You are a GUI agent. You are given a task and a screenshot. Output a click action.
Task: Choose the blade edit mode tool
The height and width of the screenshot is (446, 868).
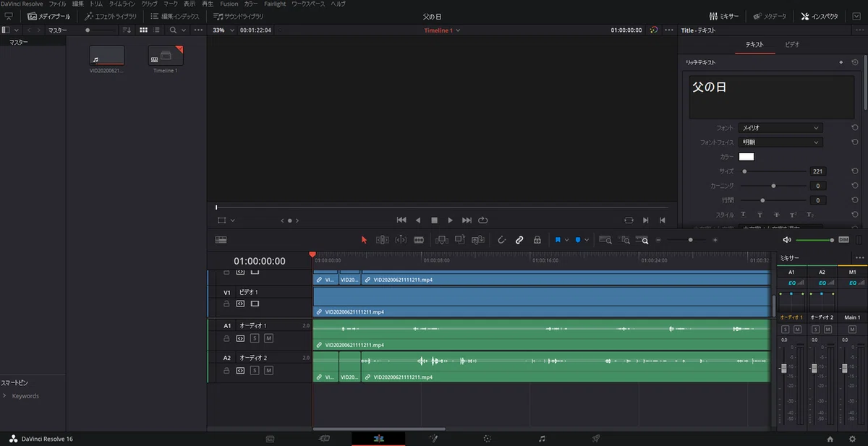click(x=418, y=240)
